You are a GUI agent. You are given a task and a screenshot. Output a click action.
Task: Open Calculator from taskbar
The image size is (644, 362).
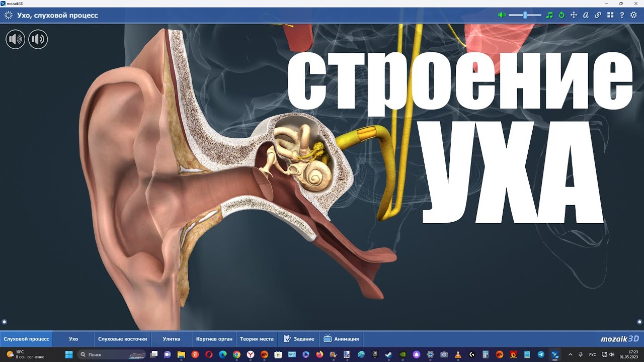[486, 354]
